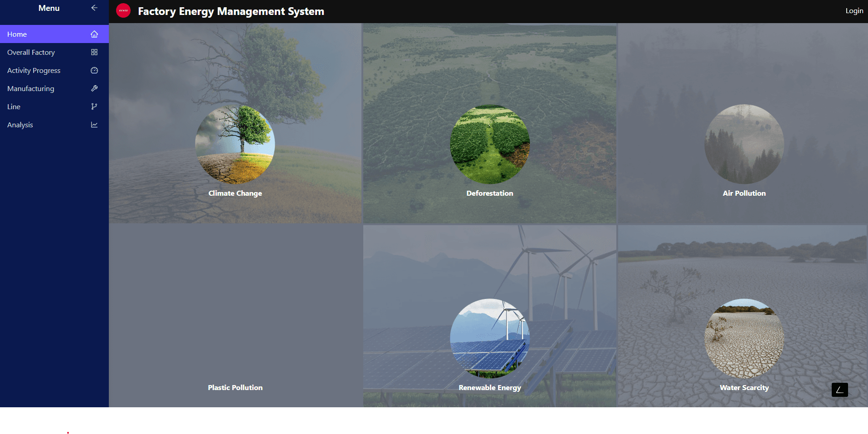Click the Climate Change label
This screenshot has width=868, height=434.
pos(235,193)
